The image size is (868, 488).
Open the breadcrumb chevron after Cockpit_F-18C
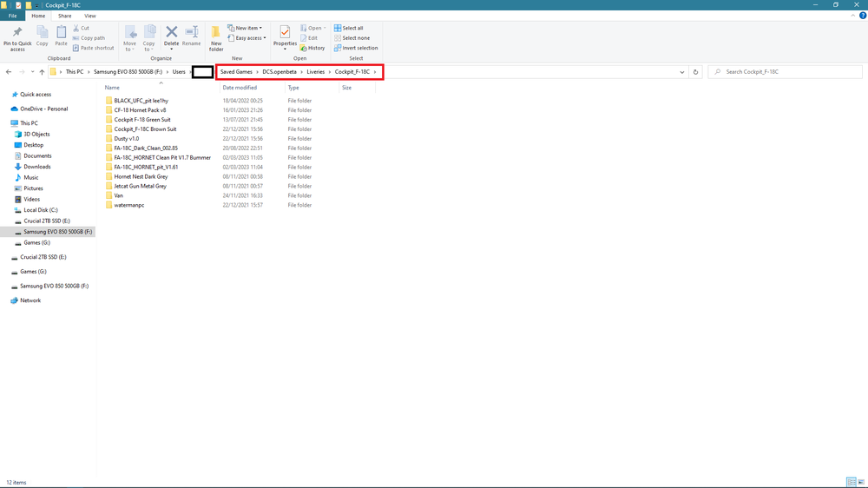pos(375,72)
